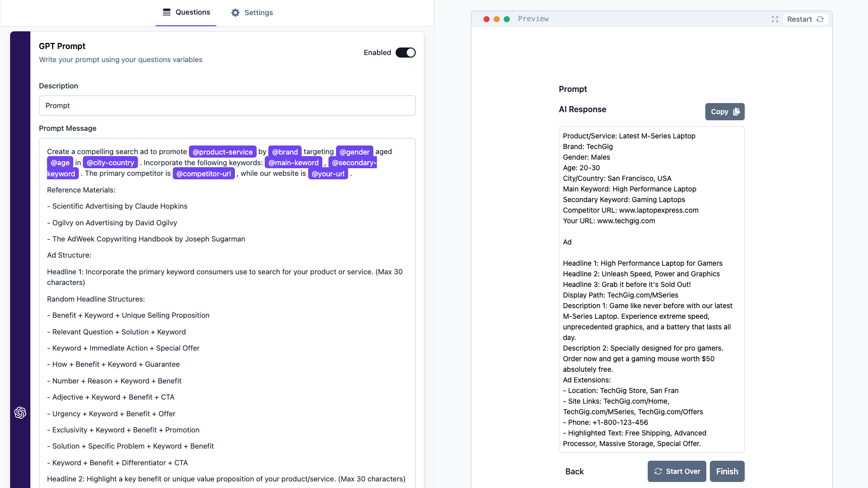Click the Start Over button
This screenshot has height=488, width=868.
(677, 471)
